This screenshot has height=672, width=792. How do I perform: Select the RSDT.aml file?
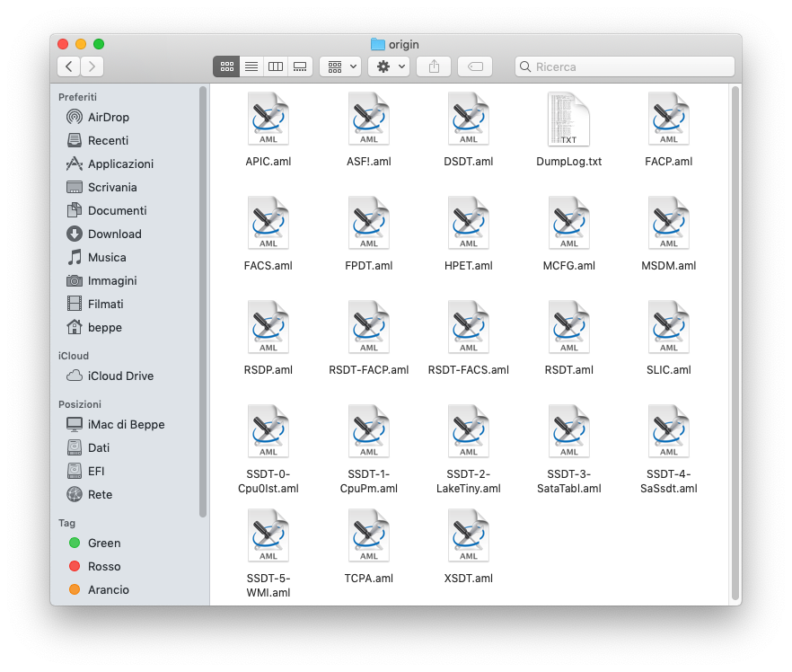[x=568, y=338]
